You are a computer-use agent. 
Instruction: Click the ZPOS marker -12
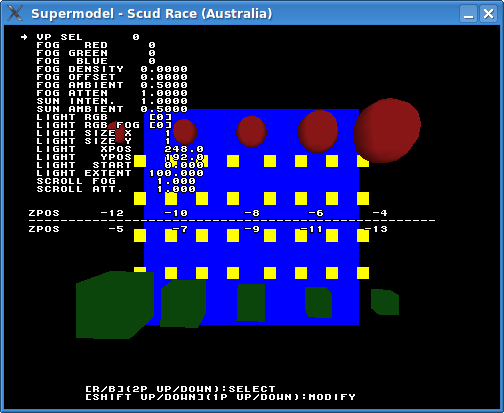[112, 213]
